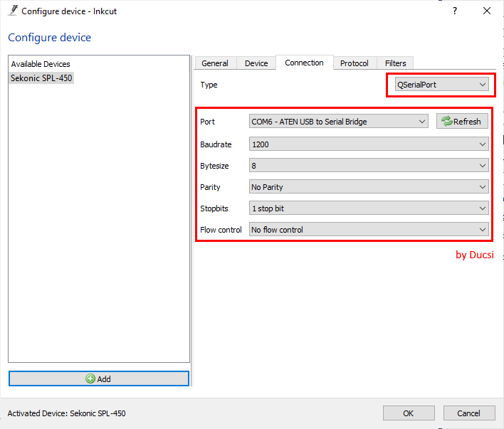This screenshot has height=429, width=504.
Task: Open the Filters tab
Action: [395, 63]
